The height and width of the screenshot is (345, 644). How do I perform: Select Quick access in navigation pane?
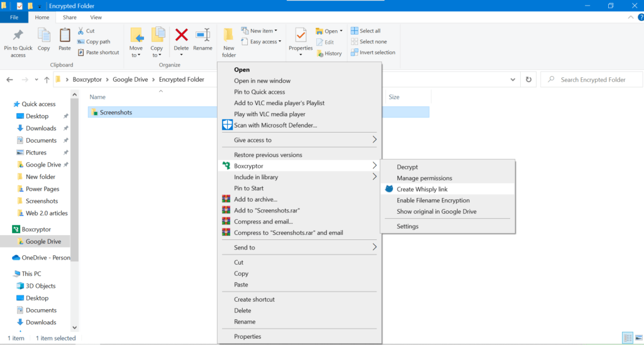(38, 104)
